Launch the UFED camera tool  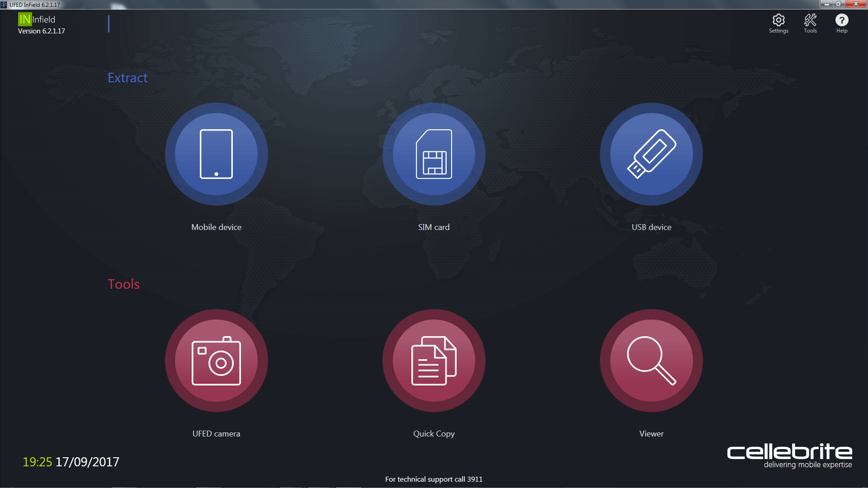pyautogui.click(x=216, y=361)
